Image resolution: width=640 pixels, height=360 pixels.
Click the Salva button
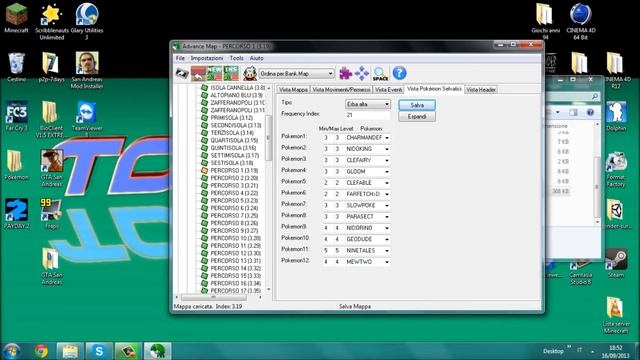[x=417, y=105]
